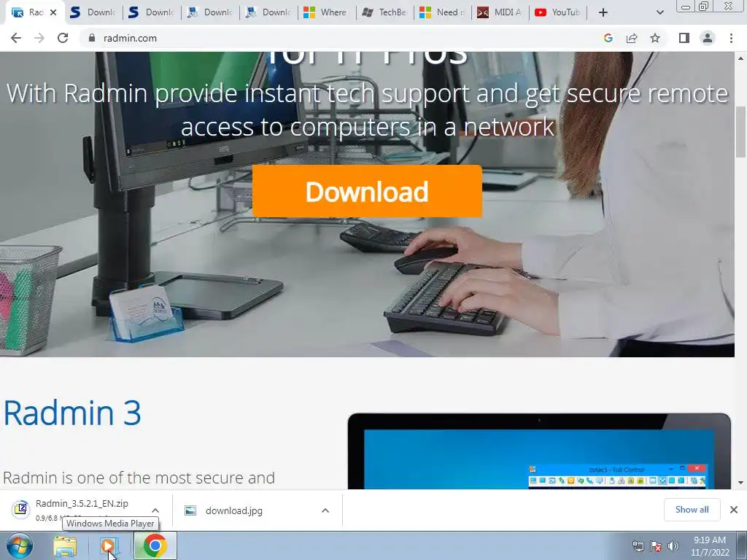Switch to first S Download tab

coord(93,12)
